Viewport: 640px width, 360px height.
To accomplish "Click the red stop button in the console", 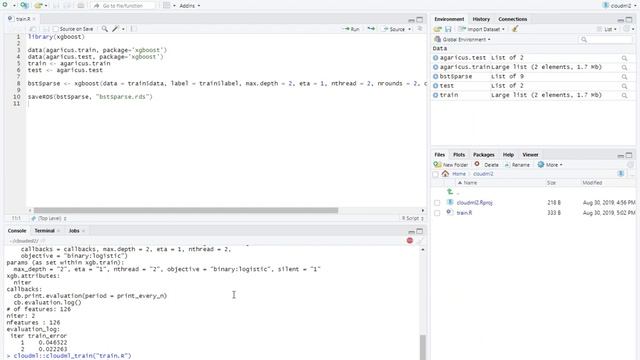I will [x=410, y=240].
